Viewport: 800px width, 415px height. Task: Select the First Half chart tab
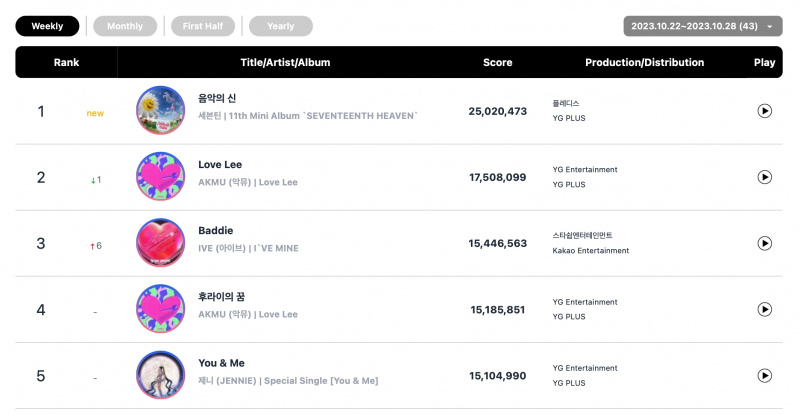[x=203, y=26]
